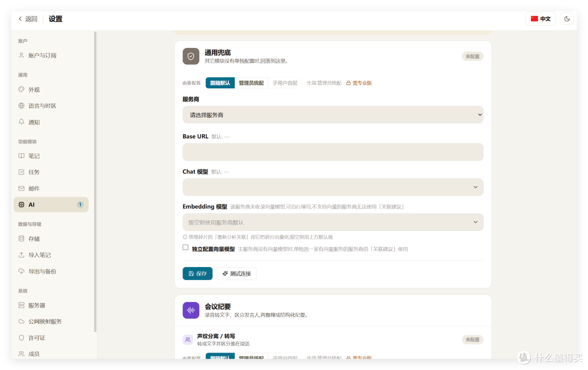This screenshot has width=588, height=370.
Task: Click the 语言与时区 globe icon
Action: [21, 106]
